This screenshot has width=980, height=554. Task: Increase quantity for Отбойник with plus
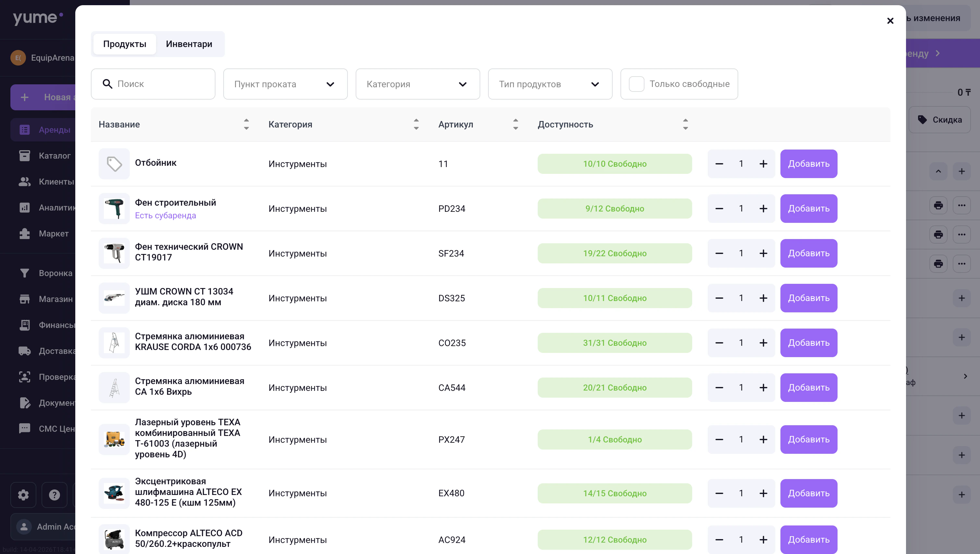763,163
